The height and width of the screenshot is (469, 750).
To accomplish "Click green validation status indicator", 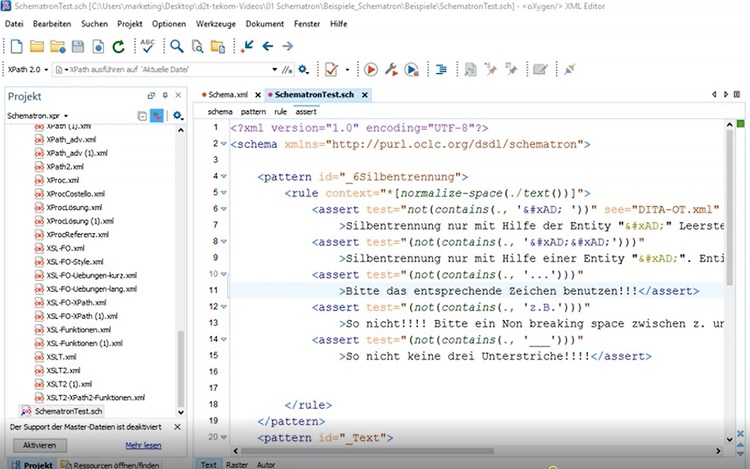I will pos(740,124).
